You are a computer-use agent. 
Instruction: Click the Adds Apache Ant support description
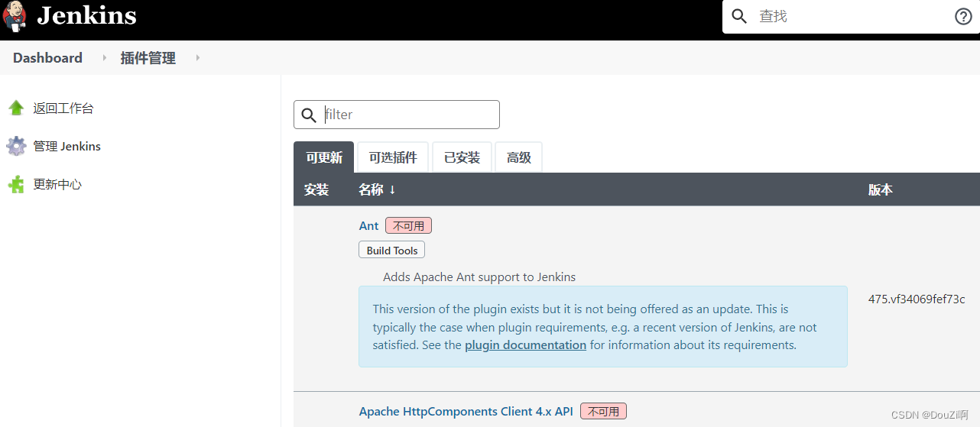[479, 277]
